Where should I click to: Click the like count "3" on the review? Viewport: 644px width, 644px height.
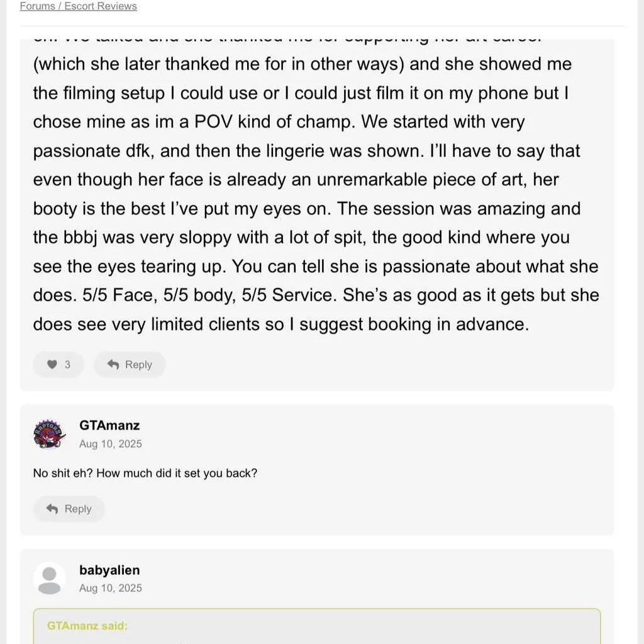pyautogui.click(x=67, y=365)
